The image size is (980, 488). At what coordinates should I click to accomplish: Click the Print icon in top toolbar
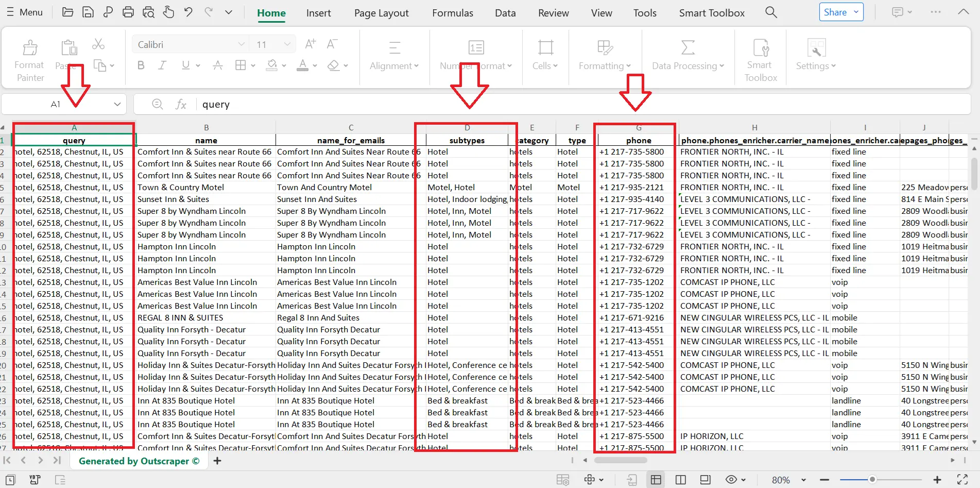click(128, 12)
